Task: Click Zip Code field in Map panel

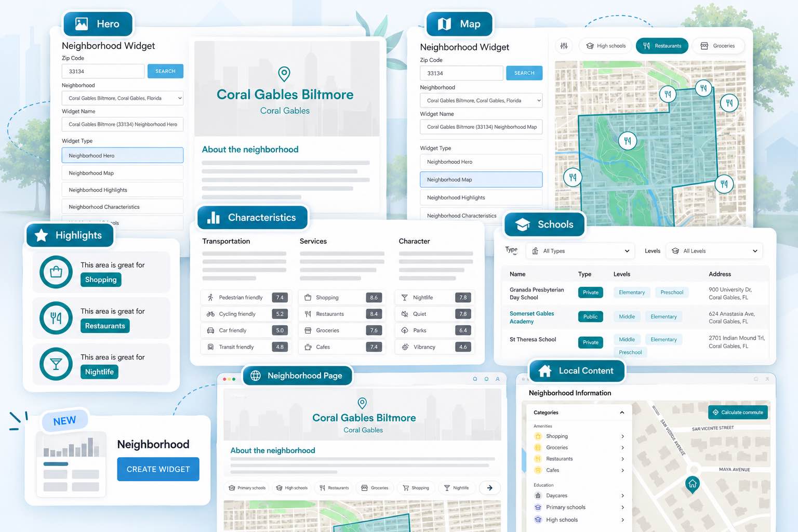Action: pyautogui.click(x=461, y=73)
